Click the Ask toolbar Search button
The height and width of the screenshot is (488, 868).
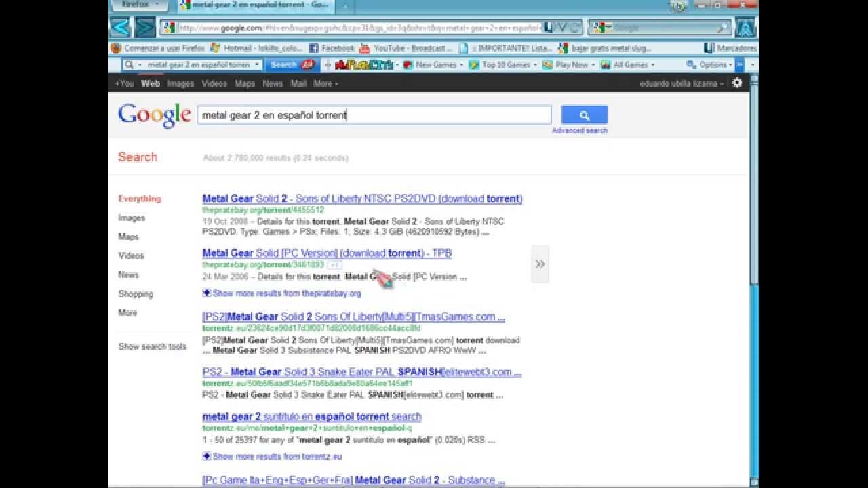tap(291, 65)
